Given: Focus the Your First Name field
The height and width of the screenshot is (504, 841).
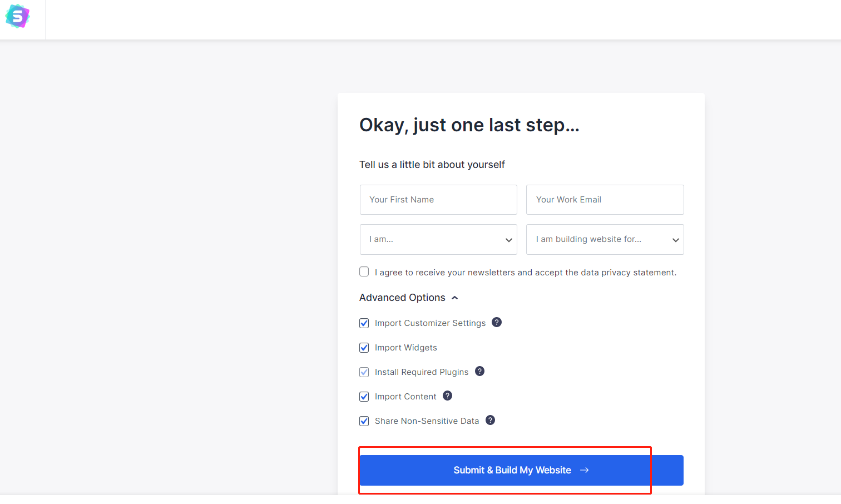Looking at the screenshot, I should tap(438, 200).
